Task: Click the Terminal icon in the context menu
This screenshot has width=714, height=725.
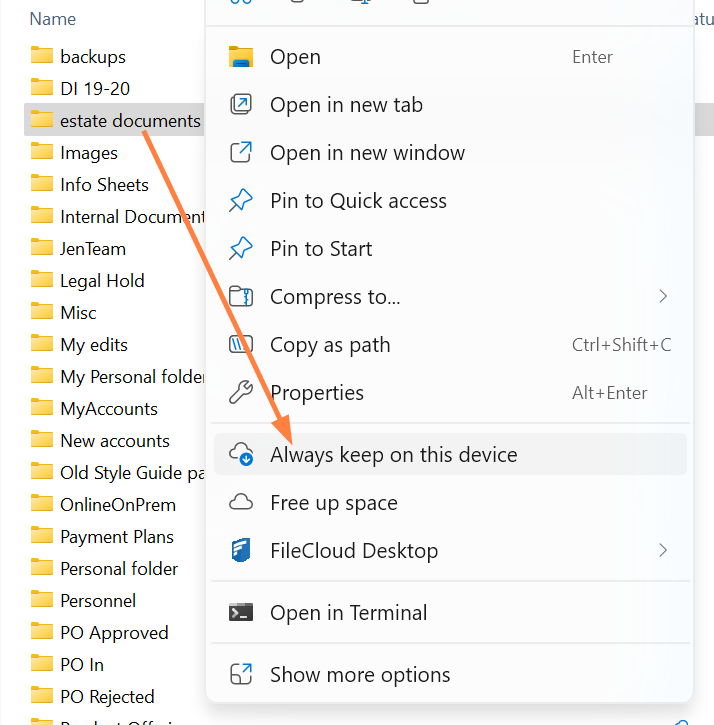Action: pos(241,613)
